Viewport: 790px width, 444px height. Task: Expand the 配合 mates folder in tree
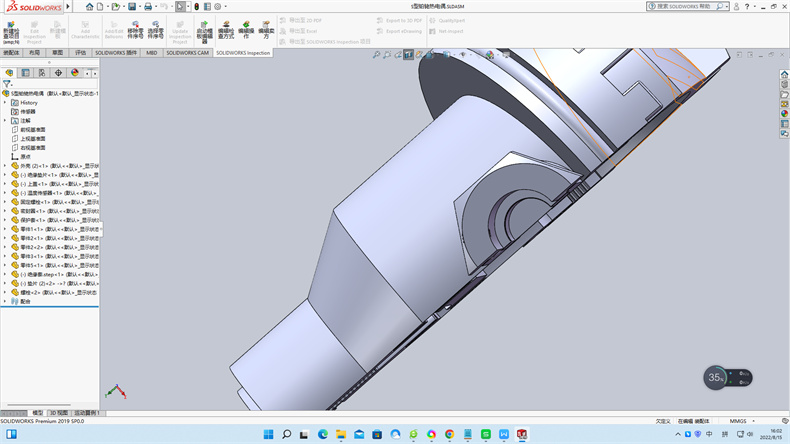pyautogui.click(x=5, y=301)
